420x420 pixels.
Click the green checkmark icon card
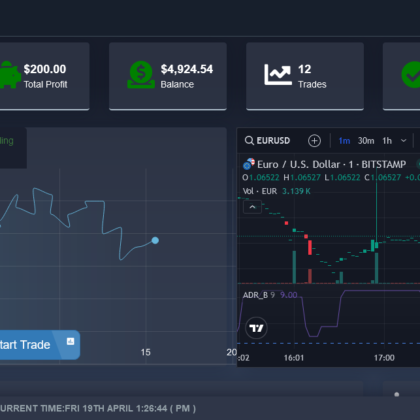[401, 76]
